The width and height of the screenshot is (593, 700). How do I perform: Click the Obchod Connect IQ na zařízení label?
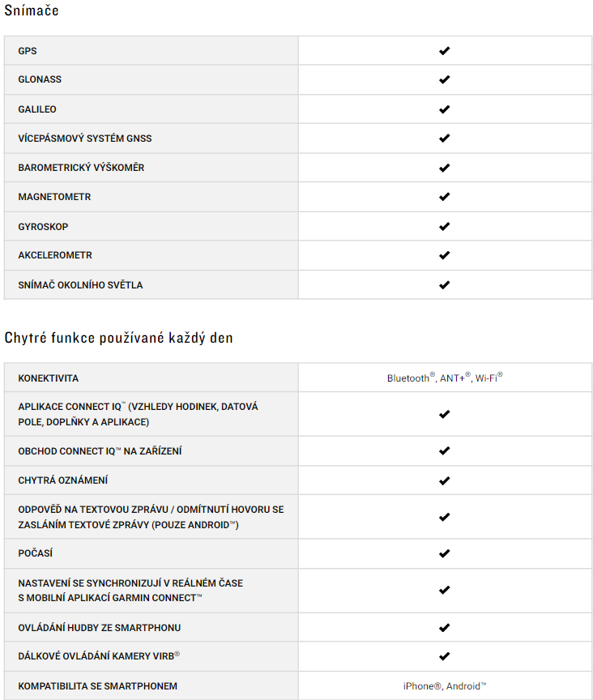100,451
